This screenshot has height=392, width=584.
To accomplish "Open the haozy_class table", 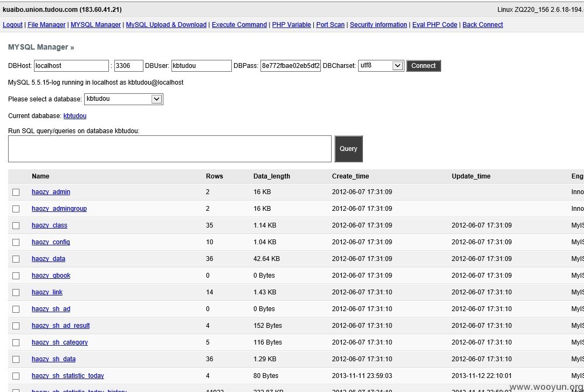I will coord(50,225).
